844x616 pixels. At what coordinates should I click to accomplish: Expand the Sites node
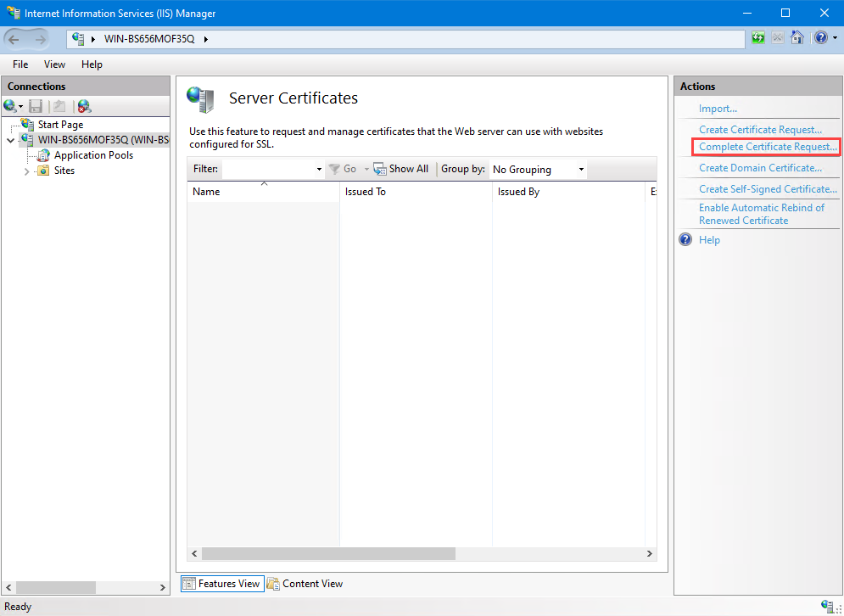[x=26, y=171]
